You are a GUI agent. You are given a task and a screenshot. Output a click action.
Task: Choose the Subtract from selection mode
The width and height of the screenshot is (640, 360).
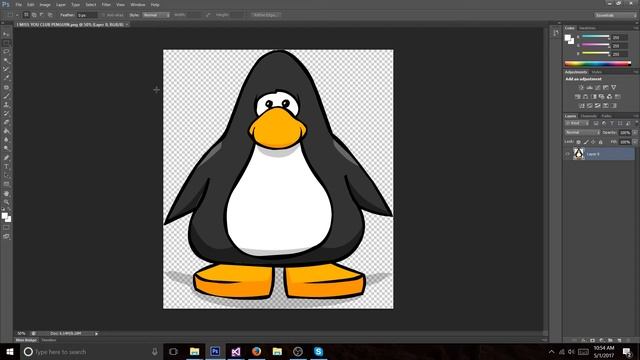click(42, 15)
